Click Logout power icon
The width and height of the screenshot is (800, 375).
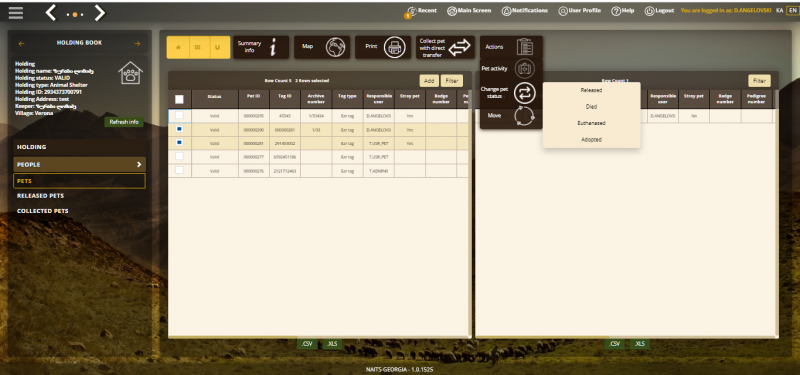pos(649,11)
